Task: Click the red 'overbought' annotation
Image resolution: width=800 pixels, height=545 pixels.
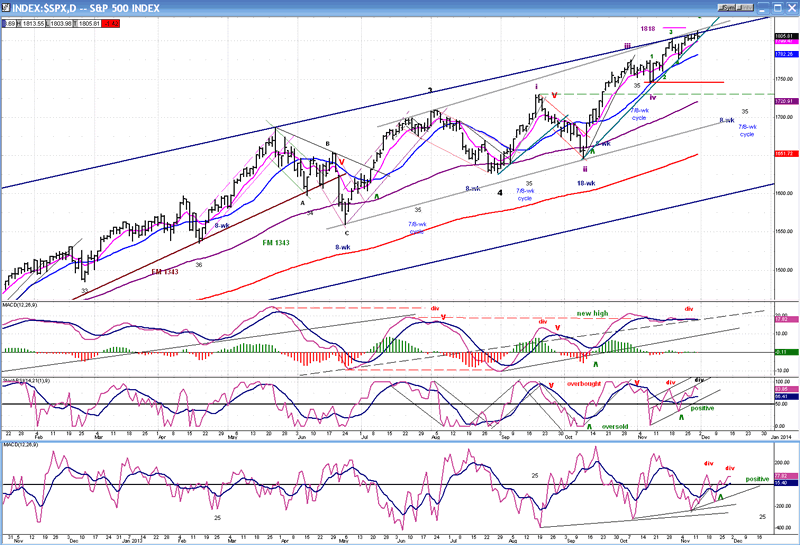Action: click(584, 383)
